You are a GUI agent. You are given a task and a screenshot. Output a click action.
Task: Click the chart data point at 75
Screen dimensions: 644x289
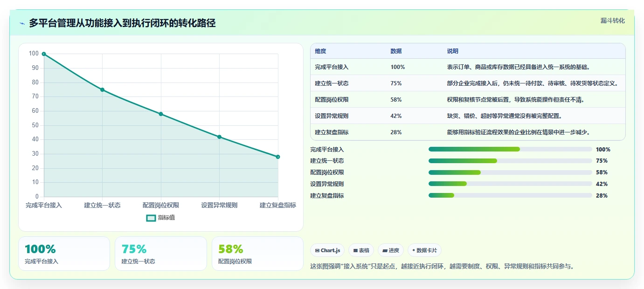102,89
